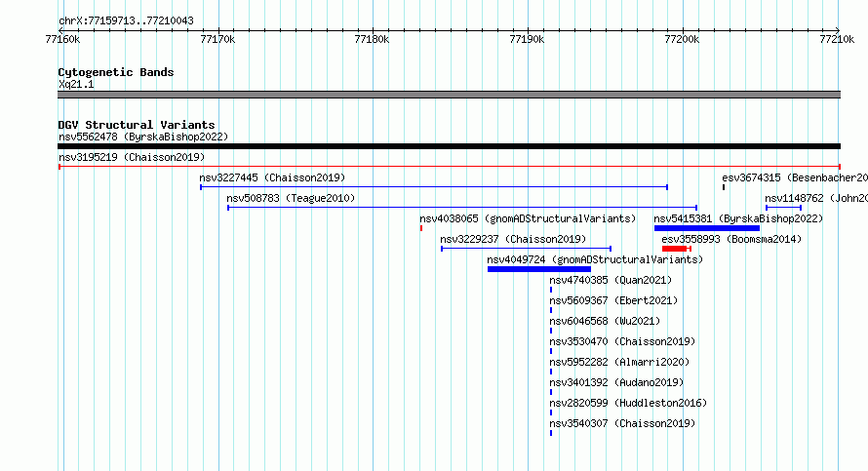Click the blue nsv3227445 span line
The height and width of the screenshot is (471, 868).
(434, 187)
